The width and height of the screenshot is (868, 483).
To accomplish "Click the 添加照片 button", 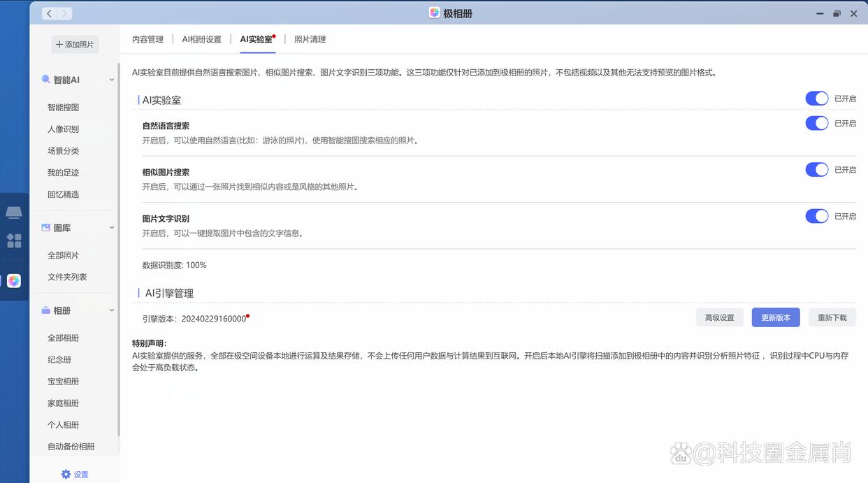I will pyautogui.click(x=75, y=45).
